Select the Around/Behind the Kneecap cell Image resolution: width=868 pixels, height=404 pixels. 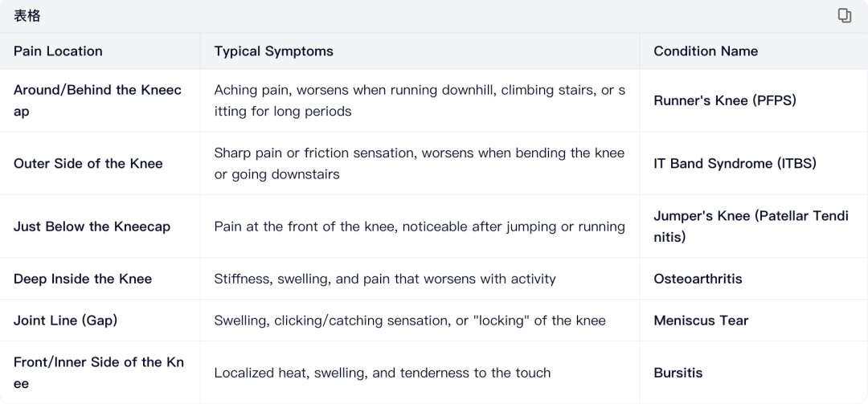pos(97,100)
